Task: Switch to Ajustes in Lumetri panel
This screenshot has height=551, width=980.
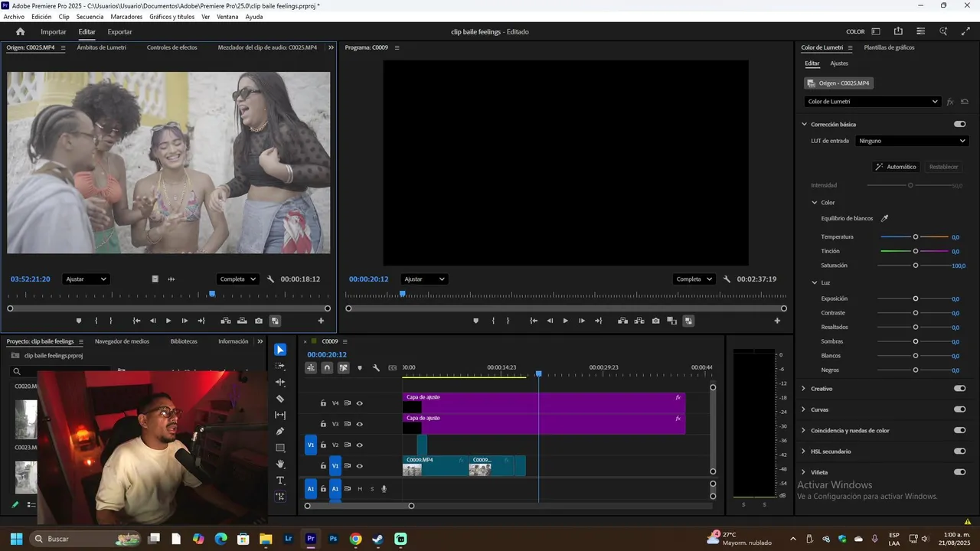Action: pyautogui.click(x=839, y=64)
